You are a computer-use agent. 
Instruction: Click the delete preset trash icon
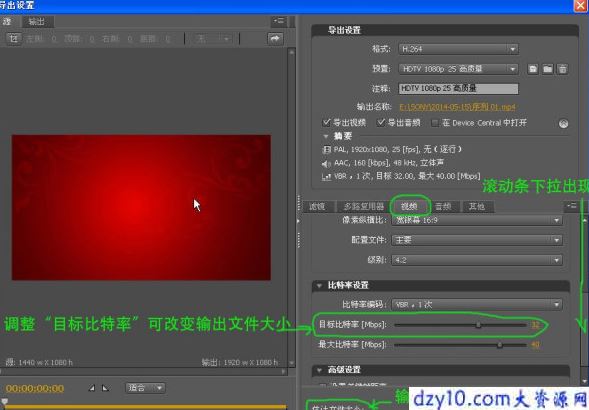pyautogui.click(x=562, y=69)
